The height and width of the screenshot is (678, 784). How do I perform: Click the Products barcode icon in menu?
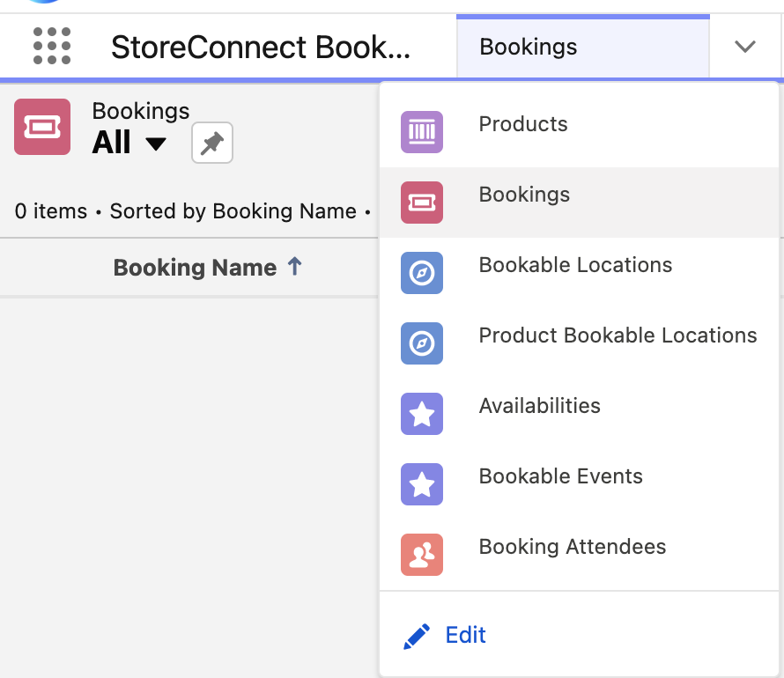[421, 132]
